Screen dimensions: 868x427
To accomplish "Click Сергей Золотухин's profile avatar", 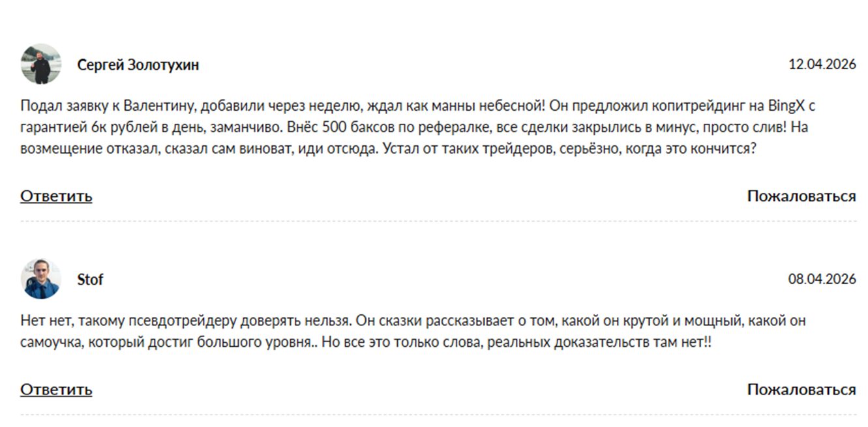I will tap(41, 64).
